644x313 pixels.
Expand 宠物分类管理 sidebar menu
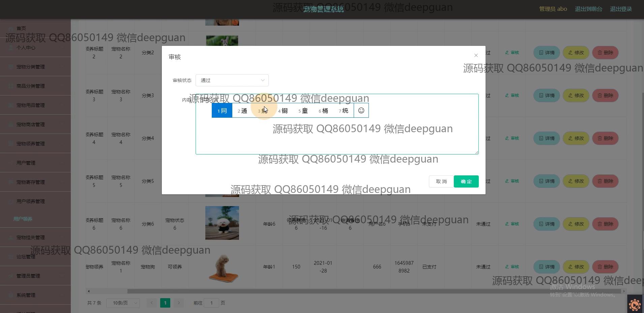(x=35, y=67)
